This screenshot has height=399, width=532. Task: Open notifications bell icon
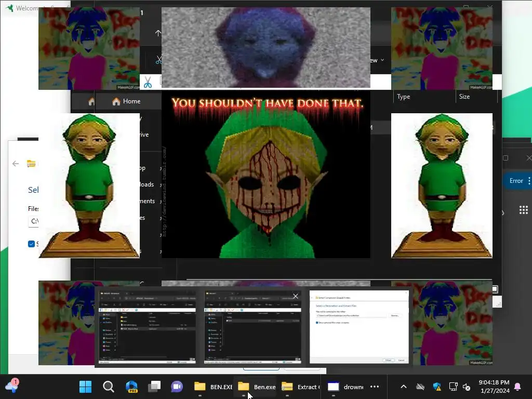pos(518,387)
